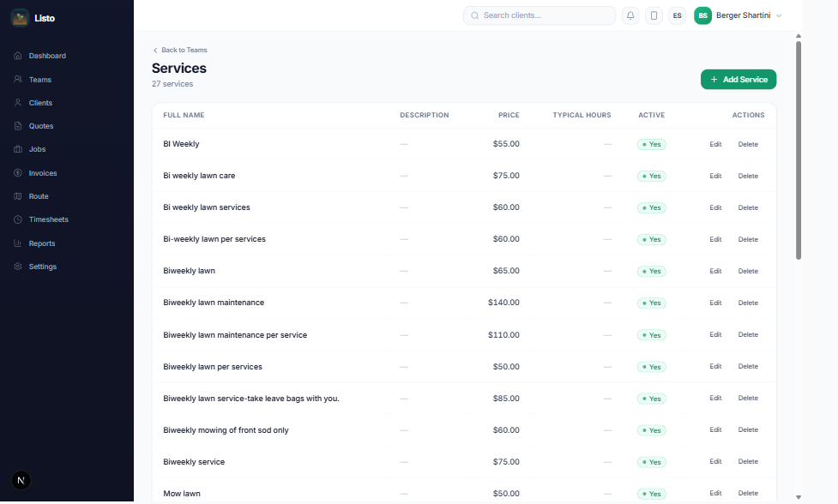Delete Biweekly lawn maintenance per service
This screenshot has width=838, height=504.
click(748, 334)
